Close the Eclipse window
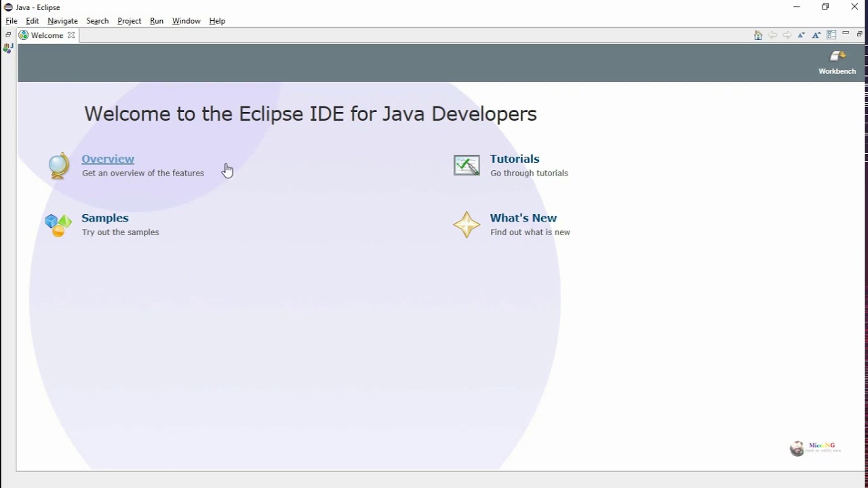868x488 pixels. click(854, 7)
